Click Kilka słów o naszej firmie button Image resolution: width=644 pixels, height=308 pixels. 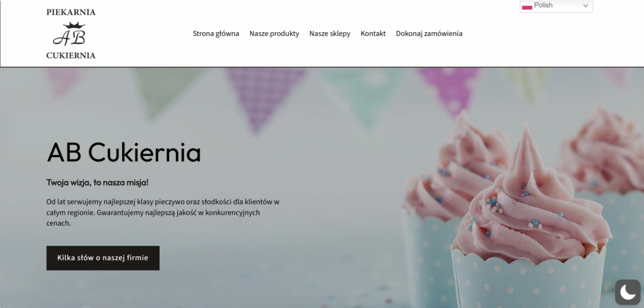point(103,258)
